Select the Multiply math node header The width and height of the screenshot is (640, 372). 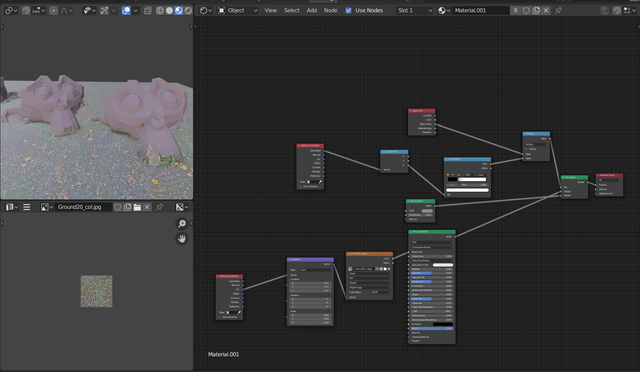[536, 134]
